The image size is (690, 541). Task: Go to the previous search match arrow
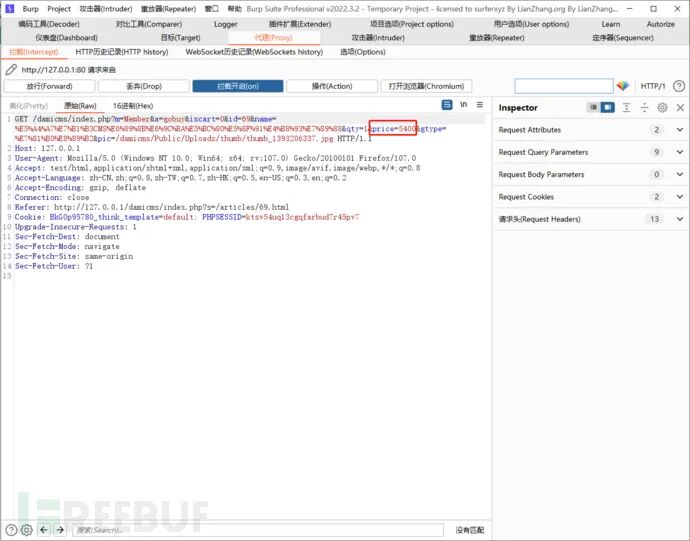[44, 530]
